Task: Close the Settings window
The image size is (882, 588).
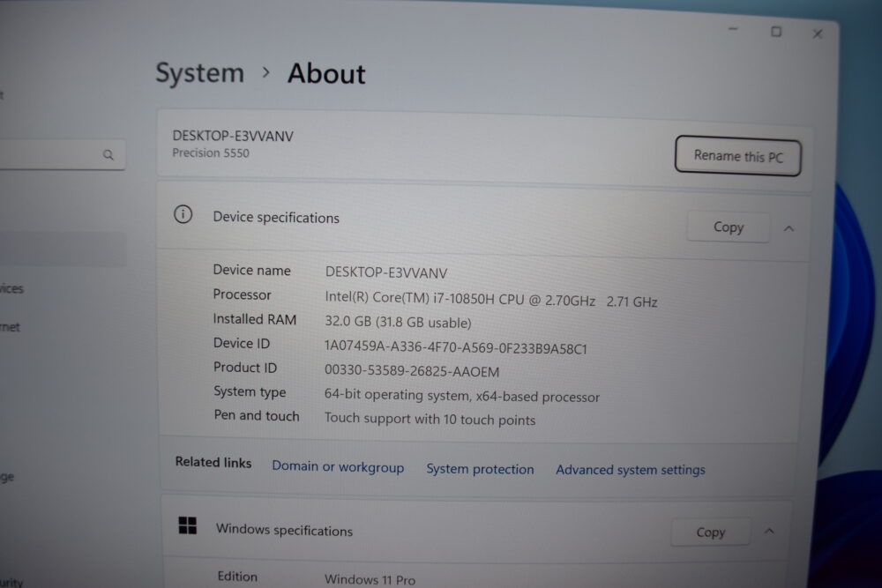Action: (818, 34)
